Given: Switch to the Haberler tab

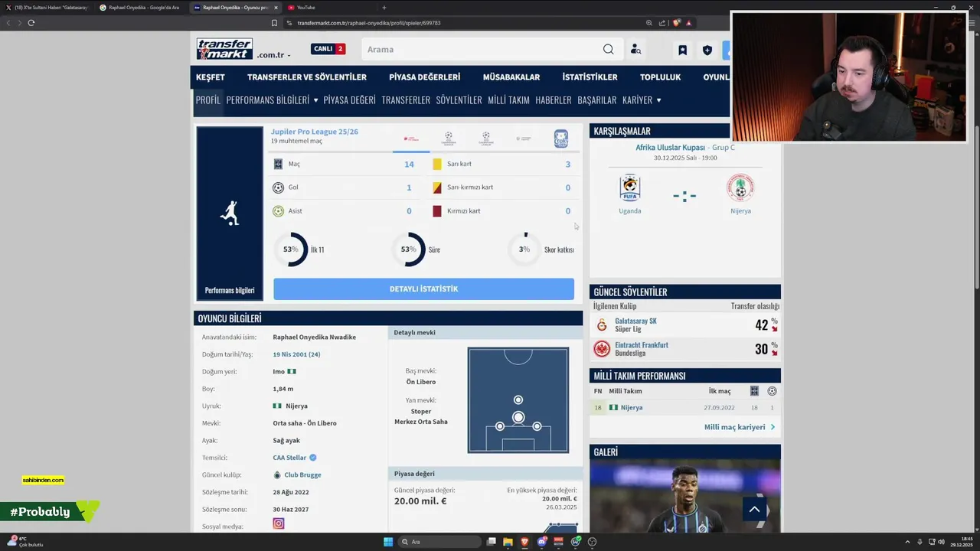Looking at the screenshot, I should click(x=554, y=100).
